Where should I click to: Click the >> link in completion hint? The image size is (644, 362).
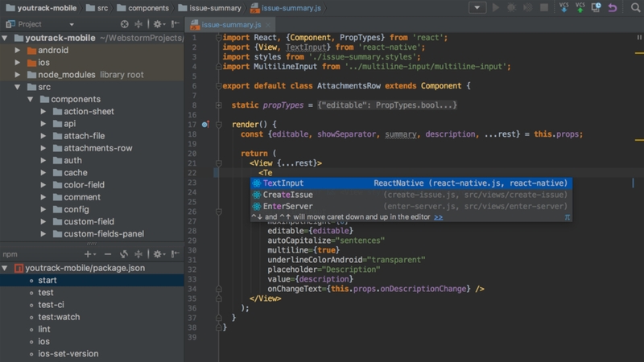439,217
